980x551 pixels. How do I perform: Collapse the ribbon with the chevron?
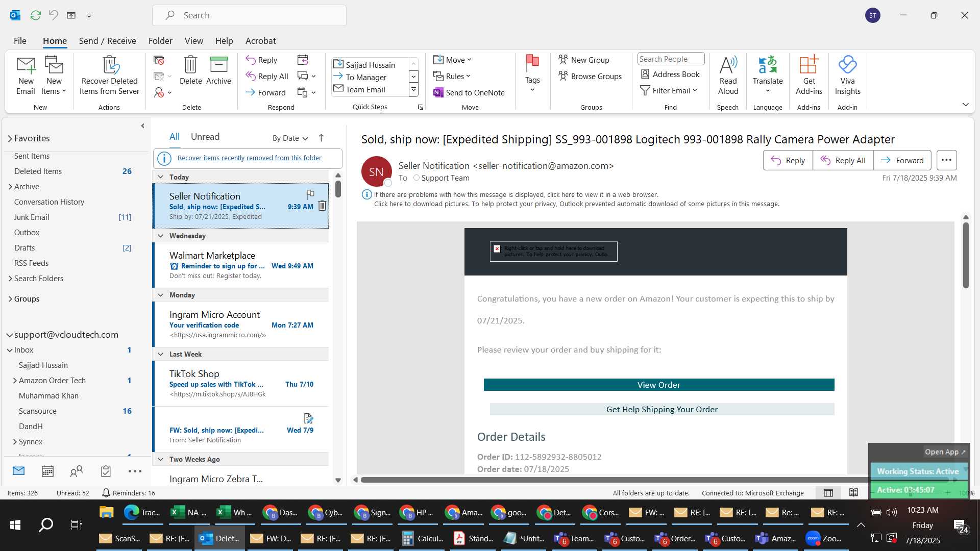[965, 105]
